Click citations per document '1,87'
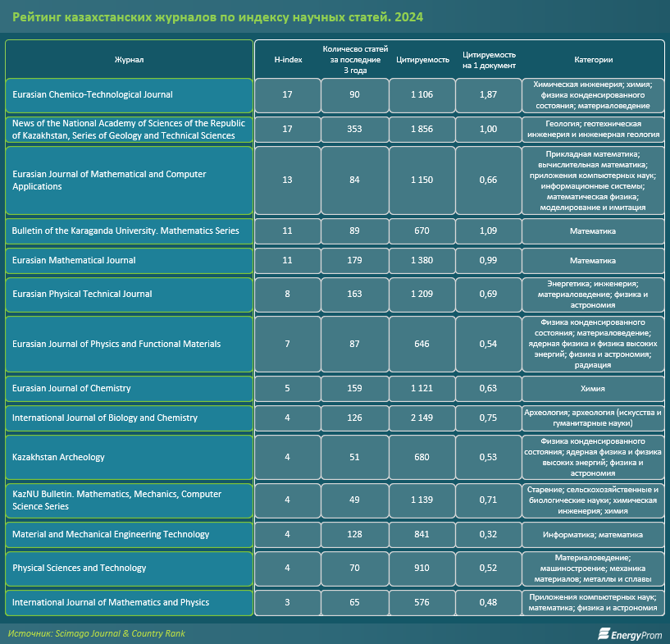The image size is (670, 644). click(x=489, y=95)
